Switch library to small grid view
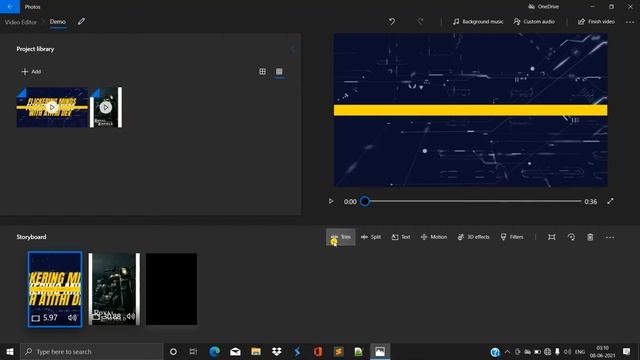The width and height of the screenshot is (640, 360). pos(279,72)
